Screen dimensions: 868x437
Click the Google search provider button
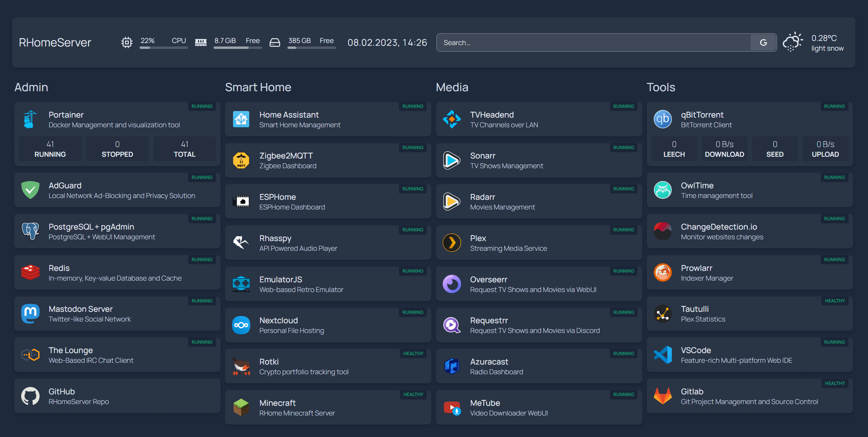pos(763,42)
